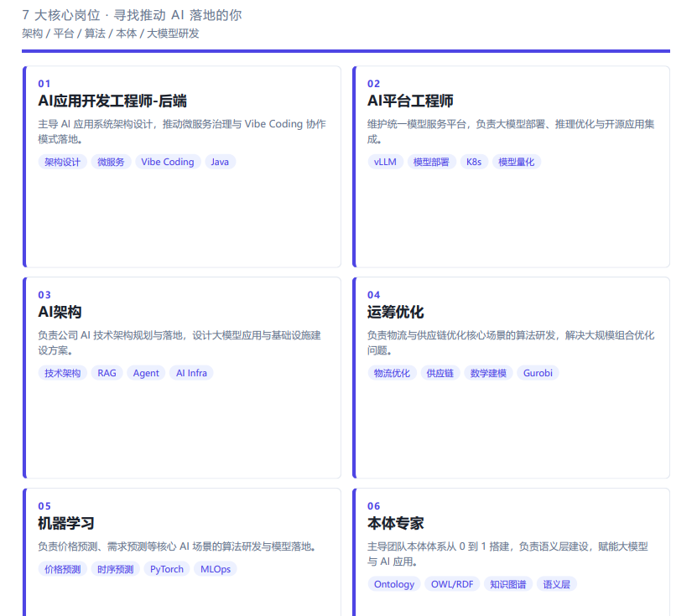
Task: Click description starting 主导 AI 应用系统架构设计
Action: pyautogui.click(x=182, y=132)
